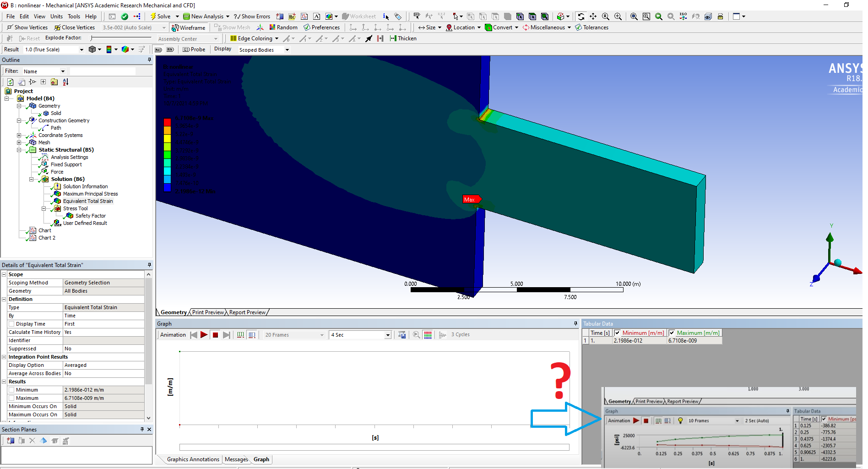Viewport: 868px width, 469px height.
Task: Select Maximum Principal Stress result
Action: (90, 194)
